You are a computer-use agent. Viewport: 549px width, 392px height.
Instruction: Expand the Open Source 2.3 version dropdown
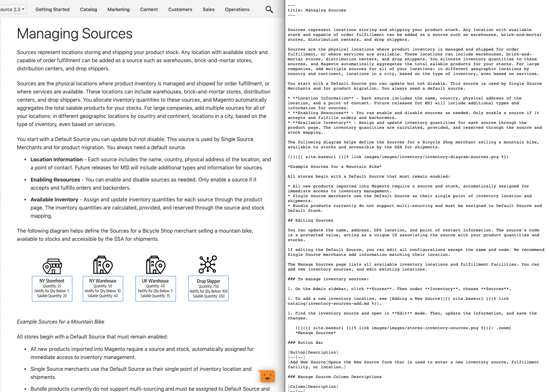(x=12, y=9)
